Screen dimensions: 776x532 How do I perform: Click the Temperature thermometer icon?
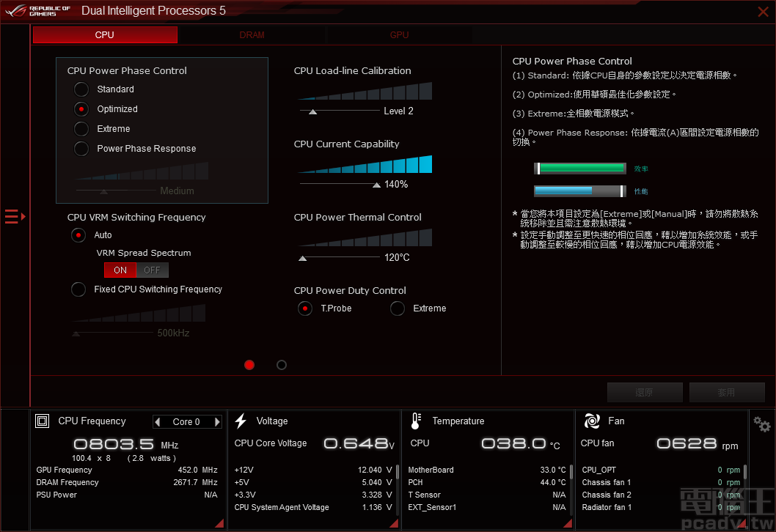coord(416,421)
